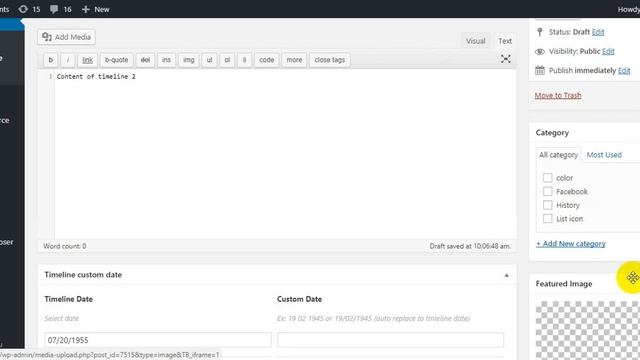
Task: Click the Draft saved at 10:06:48 text
Action: [x=470, y=246]
